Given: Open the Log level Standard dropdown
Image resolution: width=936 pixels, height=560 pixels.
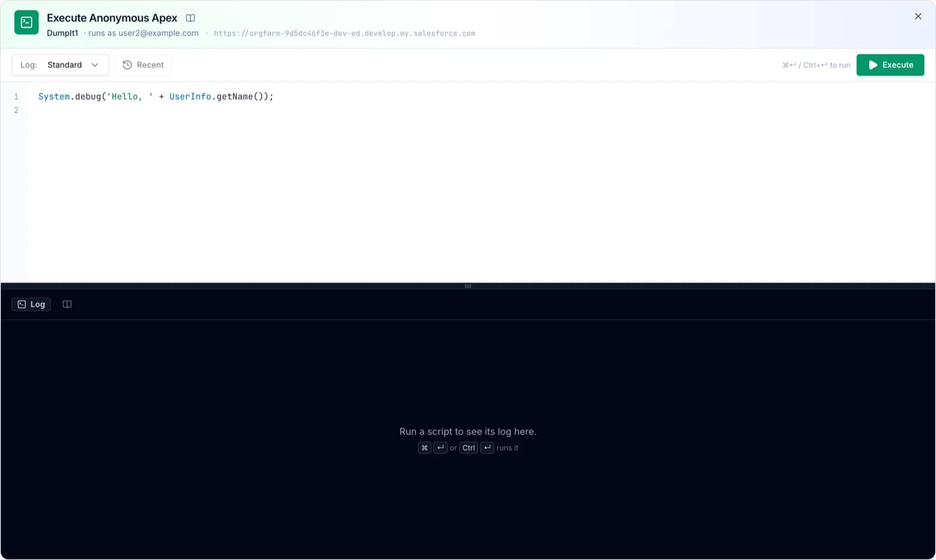Looking at the screenshot, I should coord(60,65).
